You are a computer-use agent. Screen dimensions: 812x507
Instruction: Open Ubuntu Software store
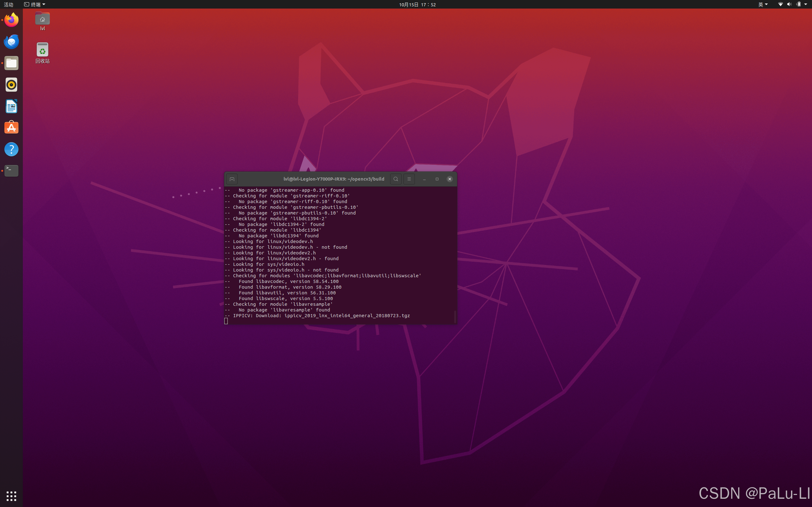point(11,128)
